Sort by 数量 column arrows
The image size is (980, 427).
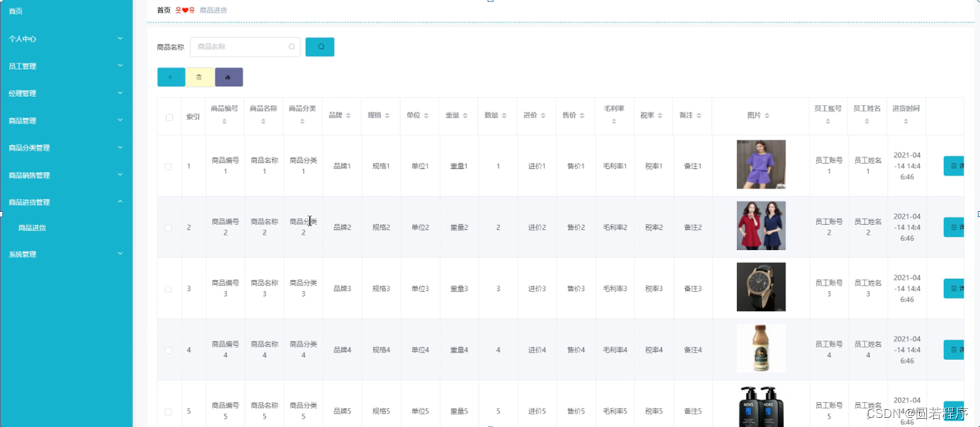tap(504, 115)
